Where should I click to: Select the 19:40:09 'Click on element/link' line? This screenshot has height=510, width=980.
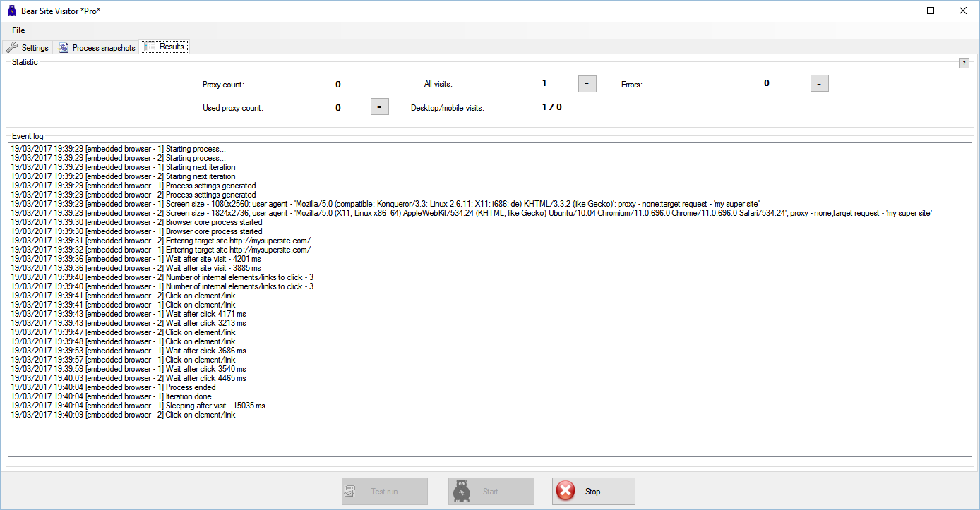click(x=123, y=415)
